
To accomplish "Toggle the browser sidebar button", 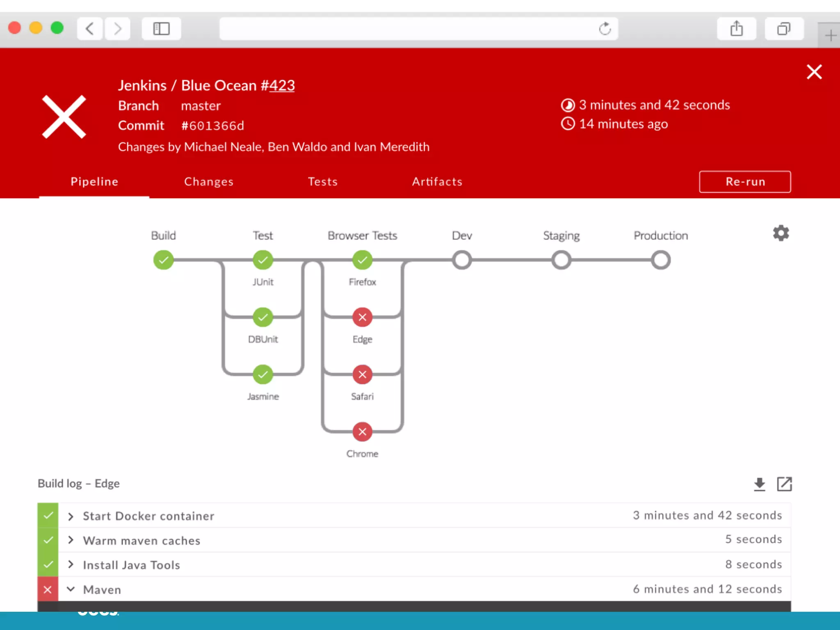I will coord(161,29).
